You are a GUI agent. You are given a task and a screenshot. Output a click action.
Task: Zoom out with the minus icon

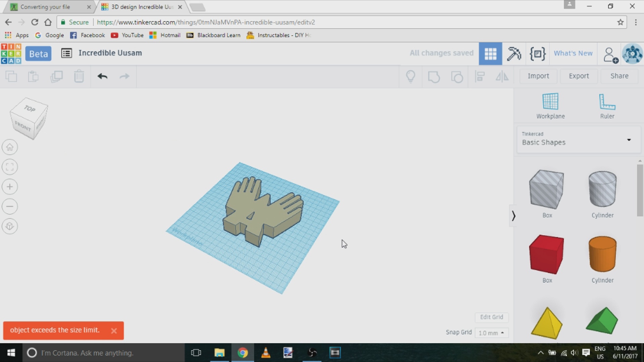[10, 206]
